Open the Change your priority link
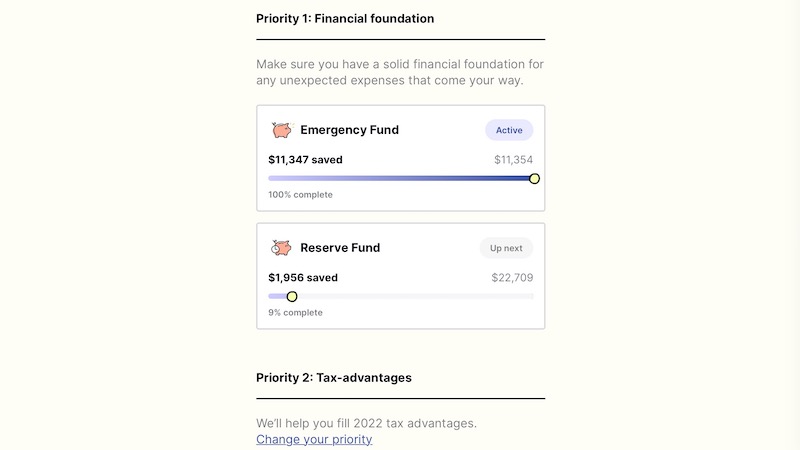Viewport: 800px width, 450px height. (x=314, y=439)
